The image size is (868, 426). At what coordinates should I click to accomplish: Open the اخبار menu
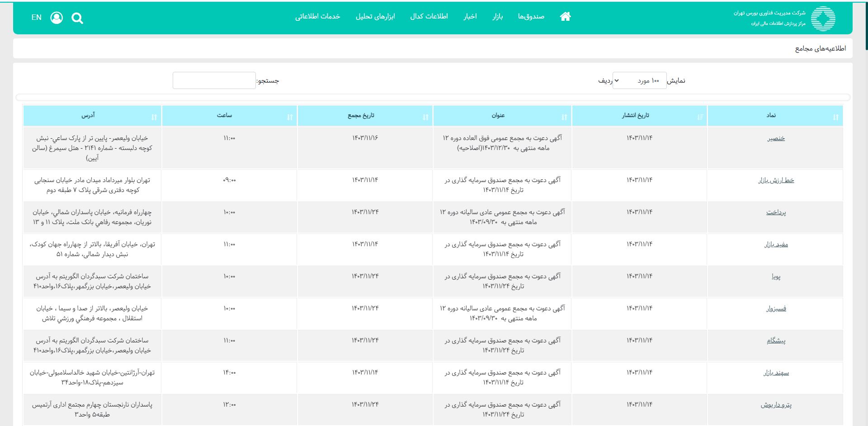pos(470,17)
